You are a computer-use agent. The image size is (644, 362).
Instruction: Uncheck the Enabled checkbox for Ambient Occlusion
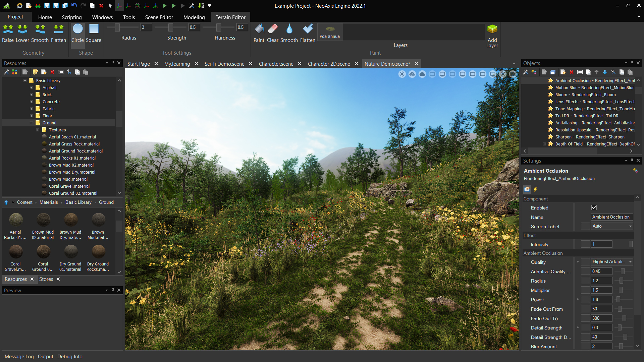click(x=594, y=208)
